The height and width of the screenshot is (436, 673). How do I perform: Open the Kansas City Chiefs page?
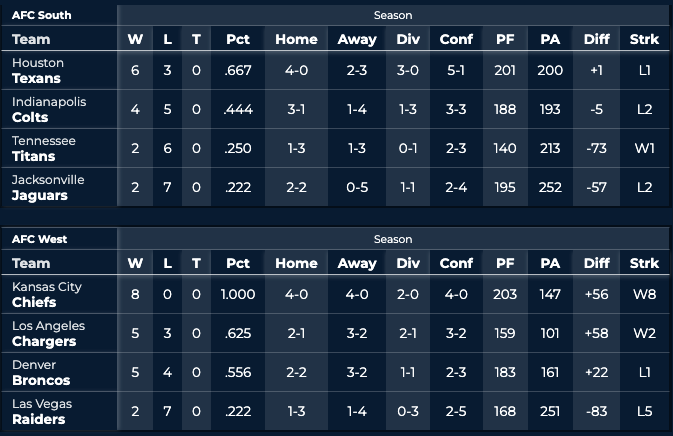(x=47, y=294)
